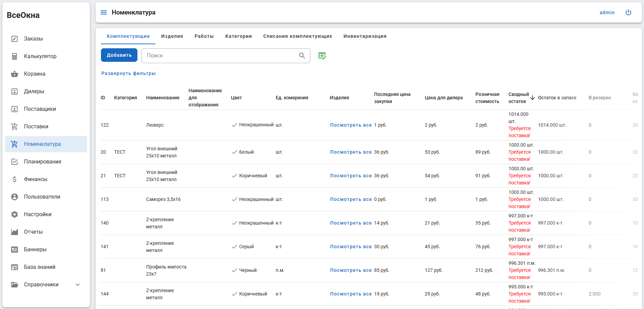Click the Планирование checkbox icon

click(x=15, y=162)
